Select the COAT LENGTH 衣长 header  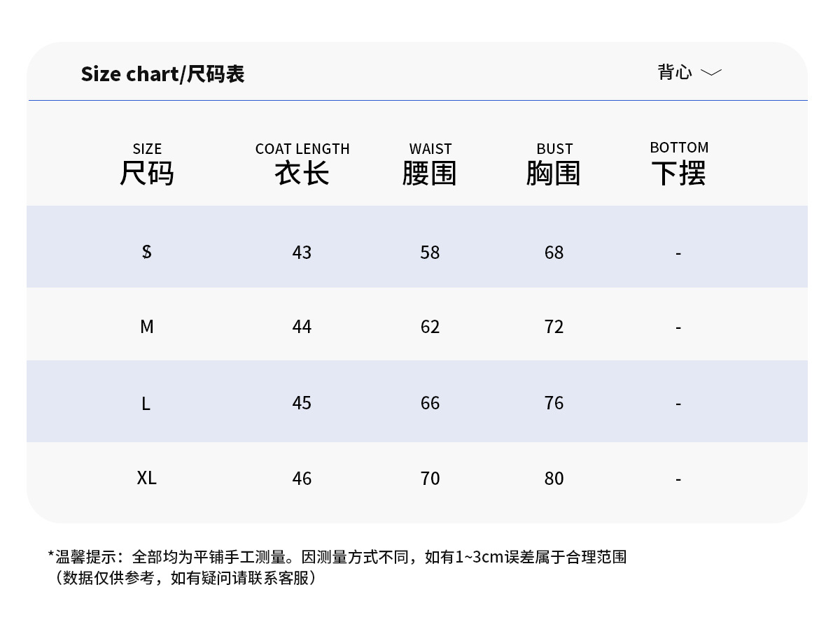coord(302,164)
